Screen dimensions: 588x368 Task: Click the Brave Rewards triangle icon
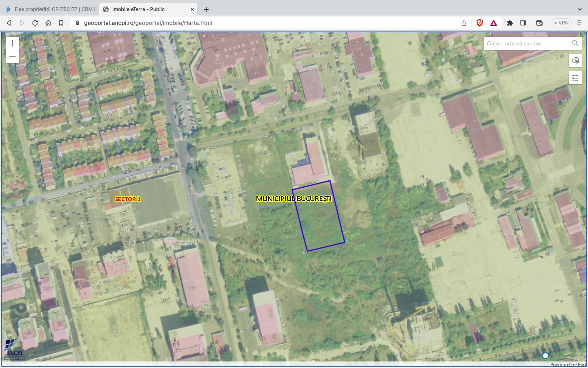(494, 23)
